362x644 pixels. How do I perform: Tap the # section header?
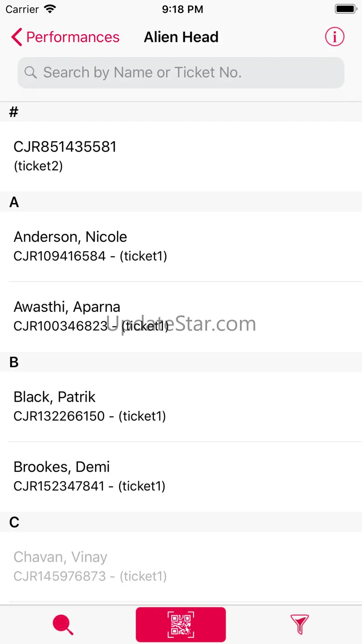point(14,112)
